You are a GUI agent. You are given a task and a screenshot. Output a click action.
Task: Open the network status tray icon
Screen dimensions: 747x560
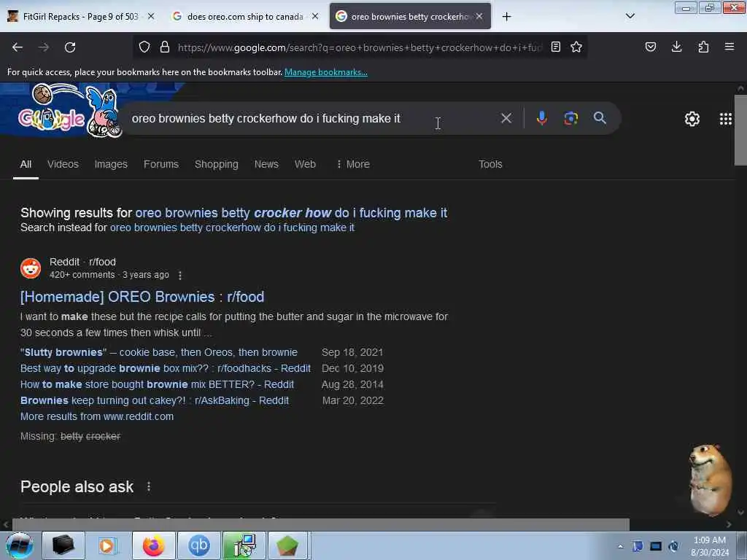(x=656, y=546)
